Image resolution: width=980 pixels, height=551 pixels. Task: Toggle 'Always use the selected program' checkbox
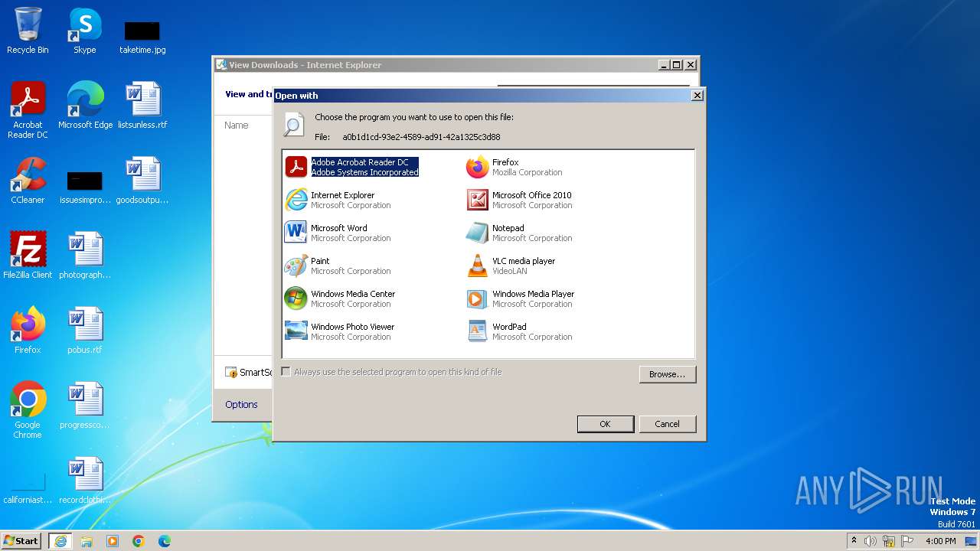tap(286, 372)
